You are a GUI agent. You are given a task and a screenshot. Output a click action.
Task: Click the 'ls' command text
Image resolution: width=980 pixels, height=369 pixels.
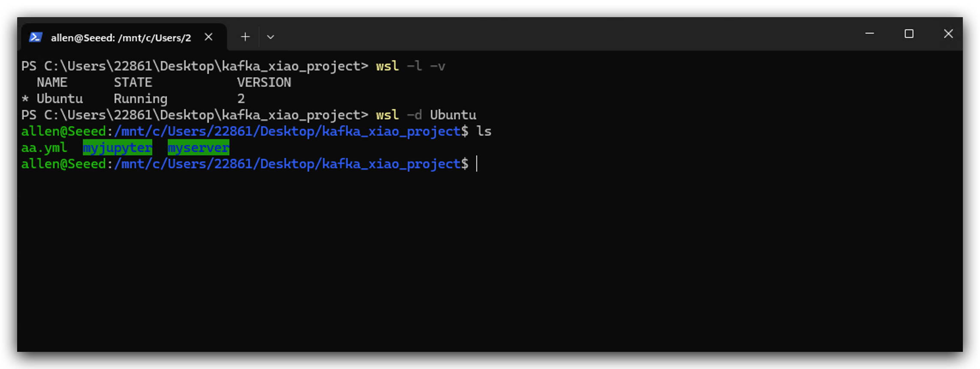(x=484, y=131)
